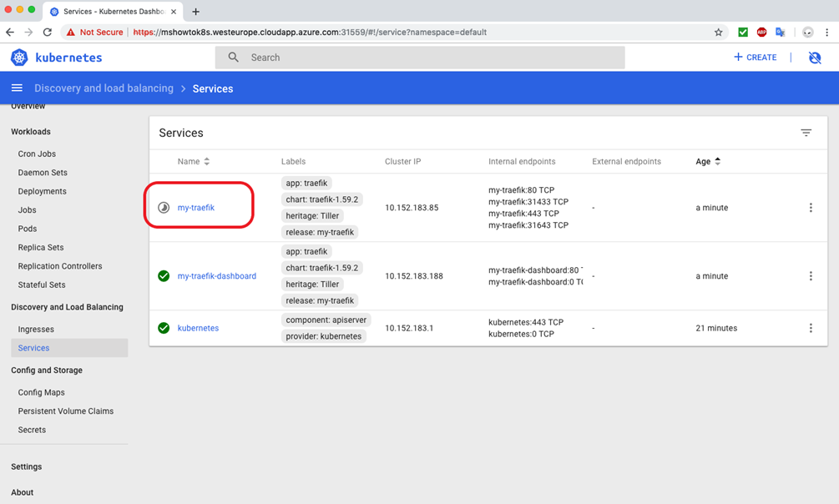Open Pods in the sidebar

point(28,229)
